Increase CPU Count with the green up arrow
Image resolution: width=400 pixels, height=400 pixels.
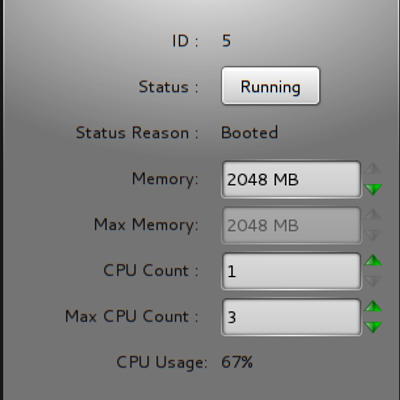pyautogui.click(x=373, y=260)
